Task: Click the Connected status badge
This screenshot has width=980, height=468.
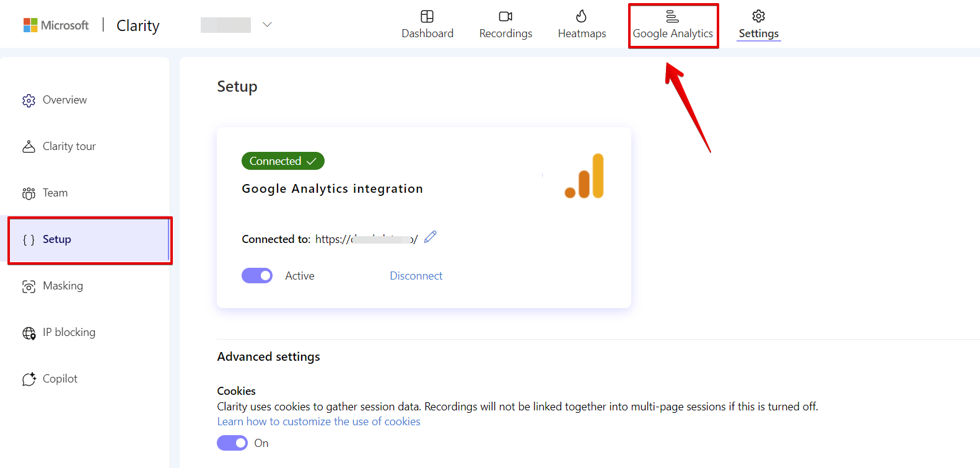Action: click(x=283, y=161)
